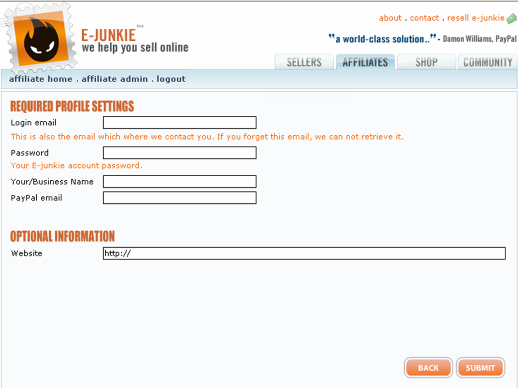
Task: Click the 'This is also the email' hint text
Action: tap(207, 137)
